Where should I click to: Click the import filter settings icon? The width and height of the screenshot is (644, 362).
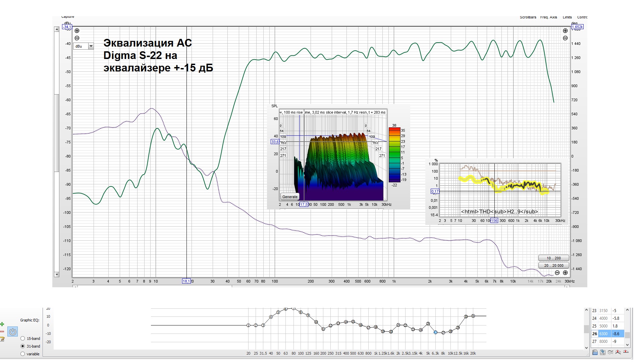(x=602, y=352)
